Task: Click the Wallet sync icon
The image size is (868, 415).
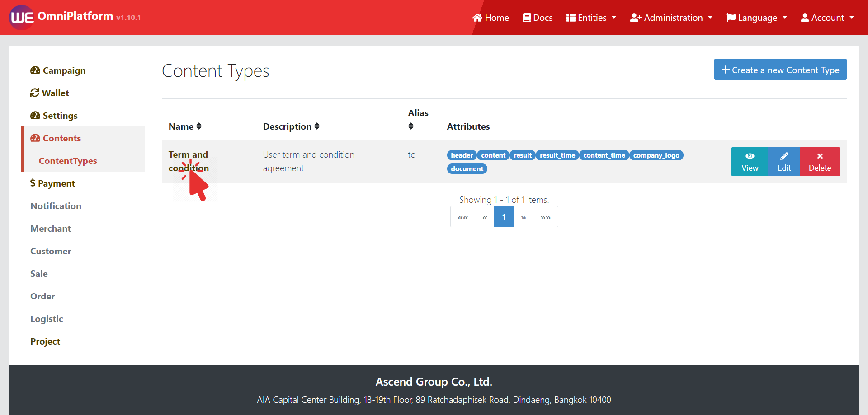Action: 35,93
